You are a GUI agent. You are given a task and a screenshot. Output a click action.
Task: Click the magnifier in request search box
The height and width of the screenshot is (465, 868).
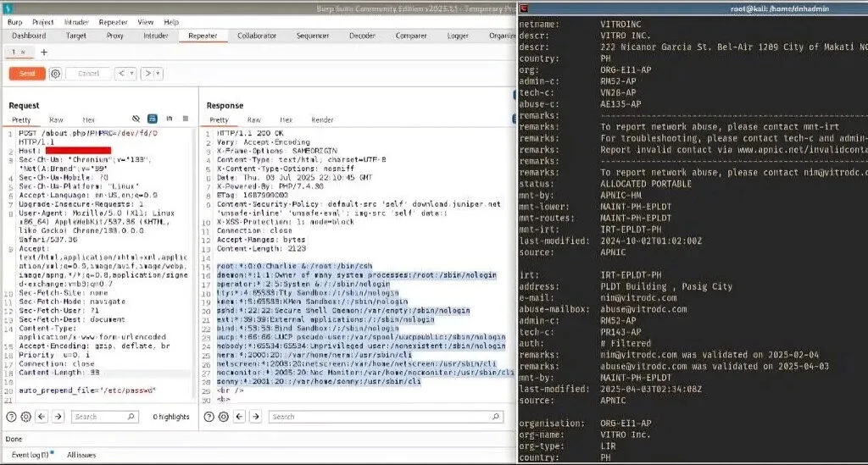pyautogui.click(x=131, y=417)
